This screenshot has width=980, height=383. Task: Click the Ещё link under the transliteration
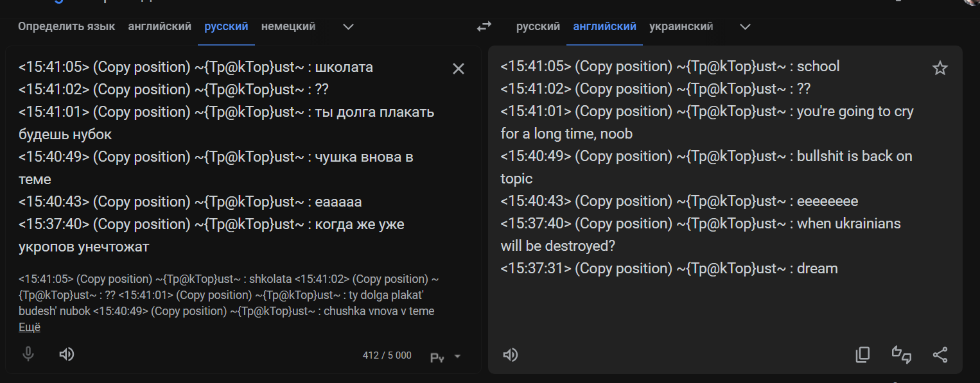pyautogui.click(x=30, y=327)
